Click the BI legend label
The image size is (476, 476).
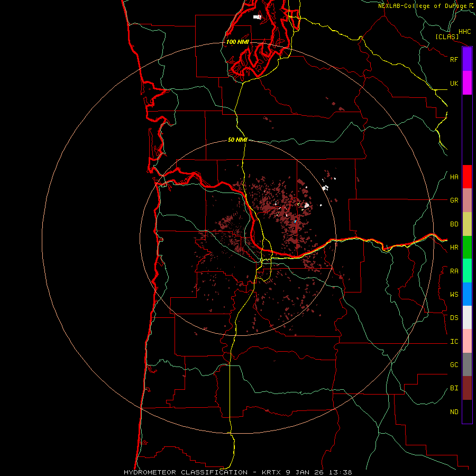454,388
